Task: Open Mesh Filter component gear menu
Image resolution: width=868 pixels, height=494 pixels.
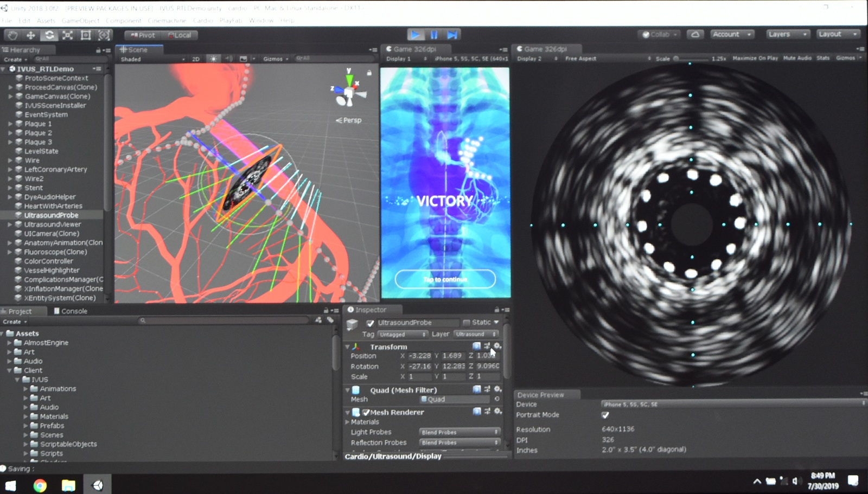Action: click(497, 389)
